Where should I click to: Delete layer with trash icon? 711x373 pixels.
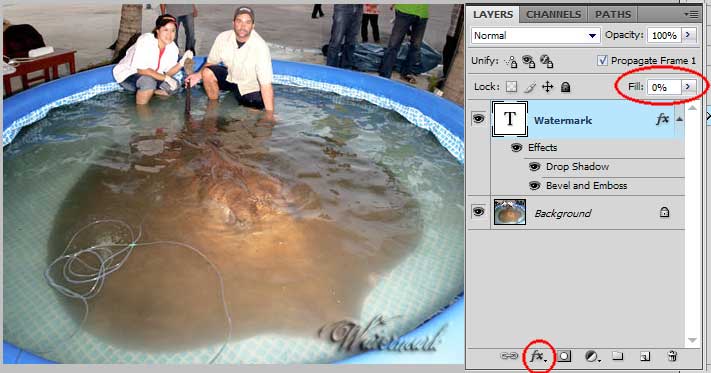[672, 356]
